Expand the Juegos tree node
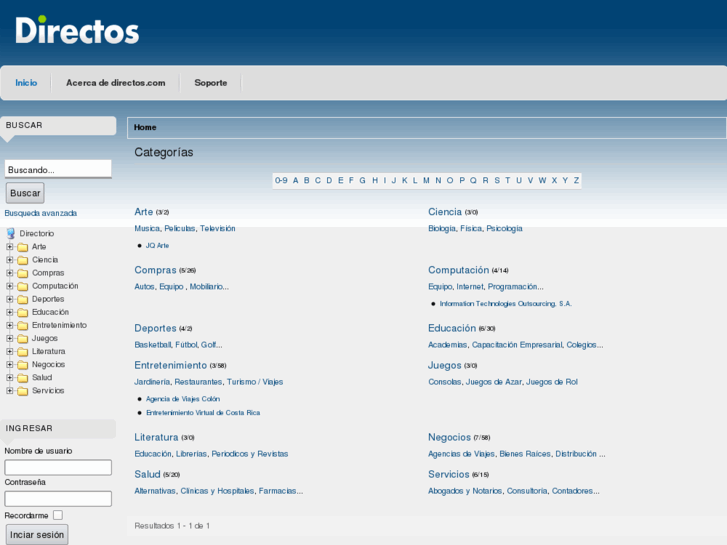 (x=10, y=338)
